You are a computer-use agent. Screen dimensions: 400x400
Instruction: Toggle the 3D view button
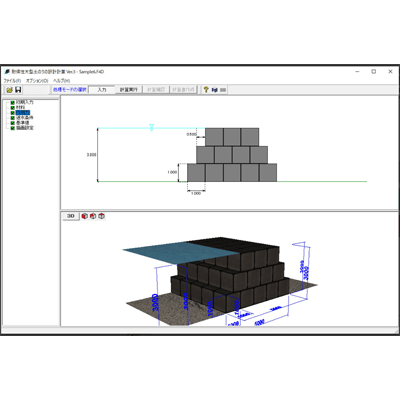[71, 216]
